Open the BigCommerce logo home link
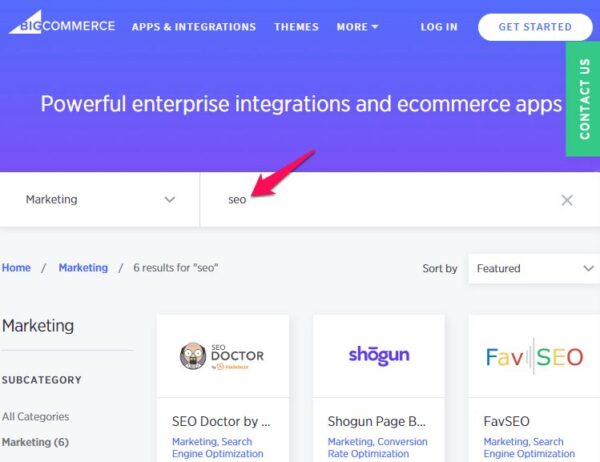The width and height of the screenshot is (600, 462). [x=62, y=23]
